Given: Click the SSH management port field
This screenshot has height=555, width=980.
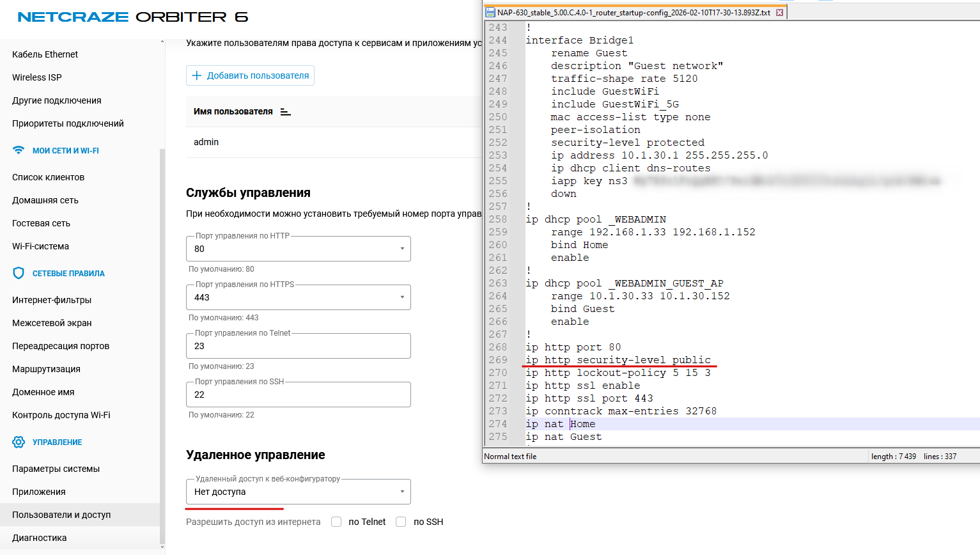Looking at the screenshot, I should tap(298, 395).
